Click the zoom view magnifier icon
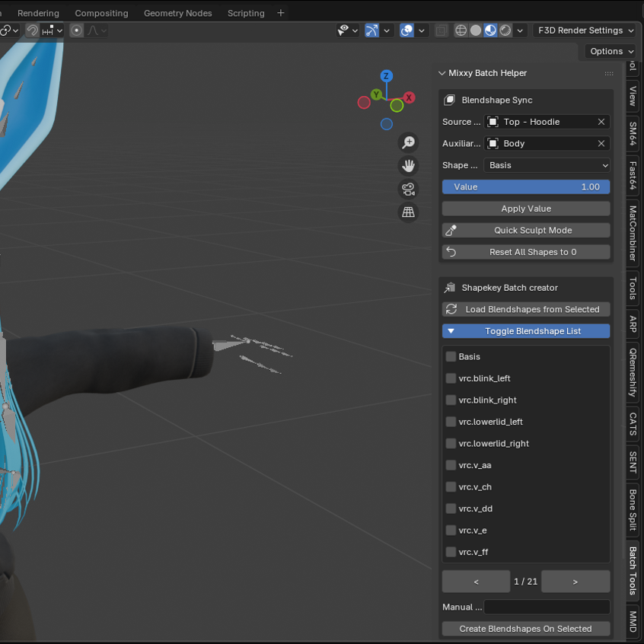This screenshot has width=644, height=644. pyautogui.click(x=408, y=142)
